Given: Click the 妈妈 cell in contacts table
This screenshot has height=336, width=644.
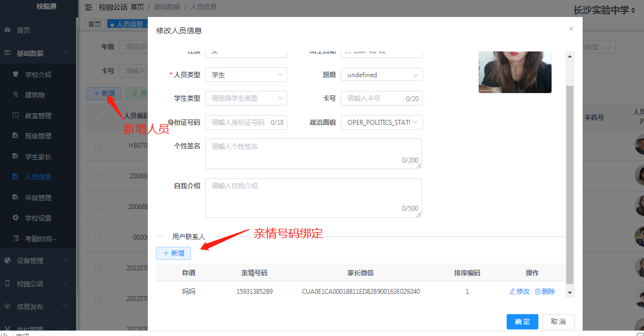Looking at the screenshot, I should coord(189,292).
